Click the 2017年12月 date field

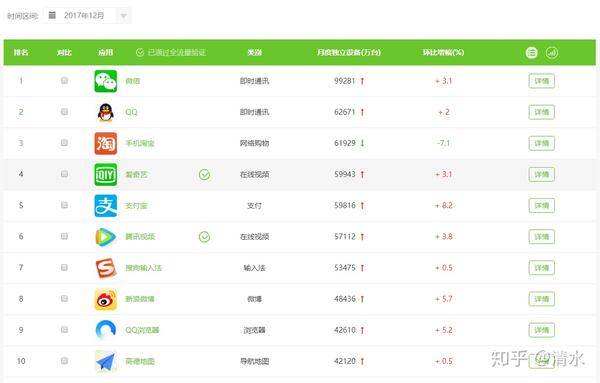(x=87, y=15)
